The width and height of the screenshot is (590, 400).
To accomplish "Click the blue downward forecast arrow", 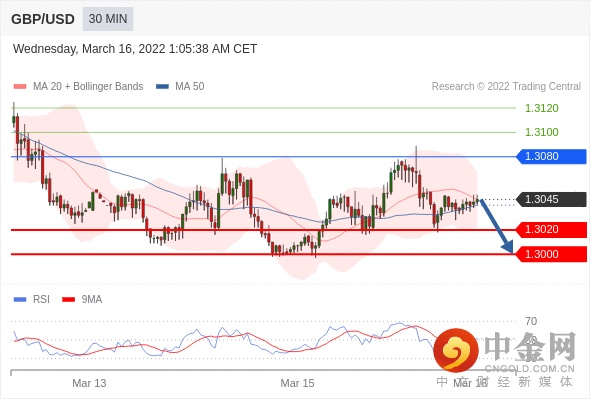I will [496, 226].
